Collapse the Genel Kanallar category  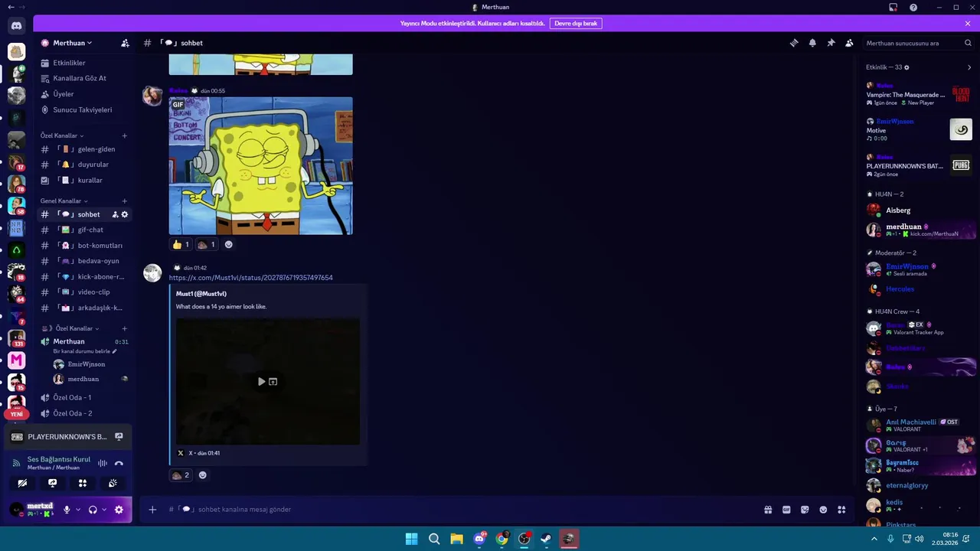pyautogui.click(x=64, y=201)
